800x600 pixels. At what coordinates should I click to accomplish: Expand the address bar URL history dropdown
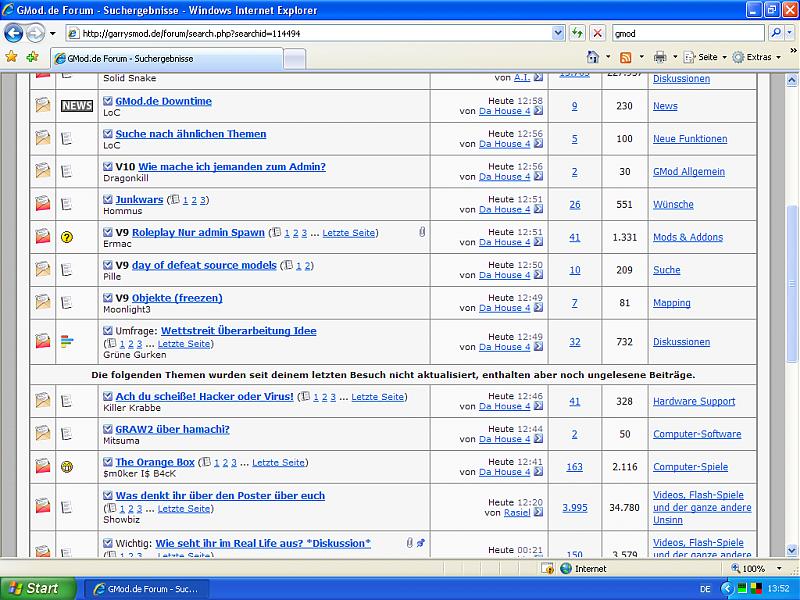point(558,33)
